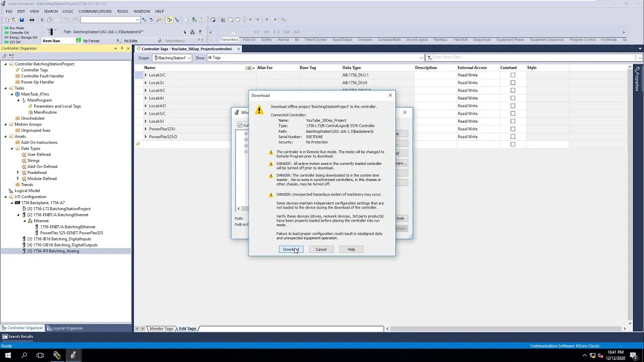The image size is (644, 362).
Task: Click the Paste toolbar icon
Action: click(57, 20)
